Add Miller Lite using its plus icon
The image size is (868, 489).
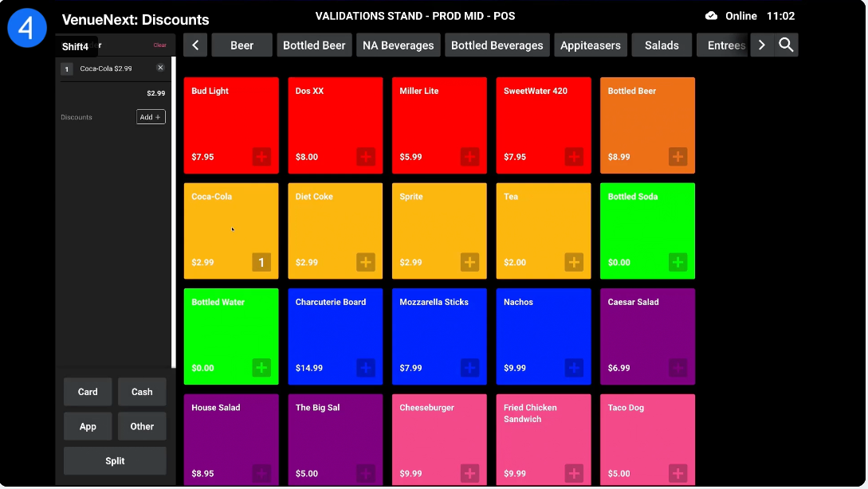469,157
